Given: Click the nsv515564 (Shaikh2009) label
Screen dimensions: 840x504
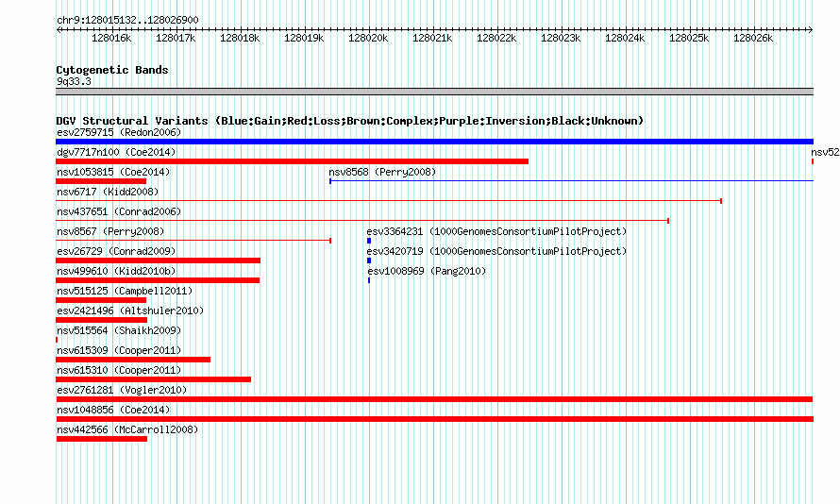Looking at the screenshot, I should pos(119,330).
